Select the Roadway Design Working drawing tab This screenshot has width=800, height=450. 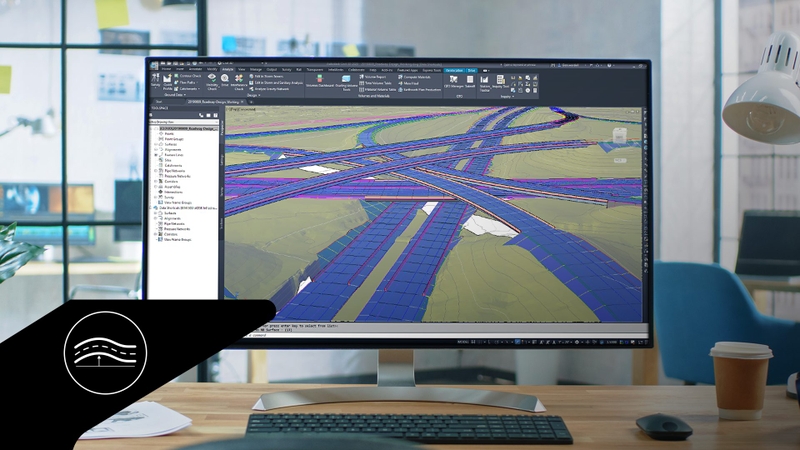tap(213, 102)
